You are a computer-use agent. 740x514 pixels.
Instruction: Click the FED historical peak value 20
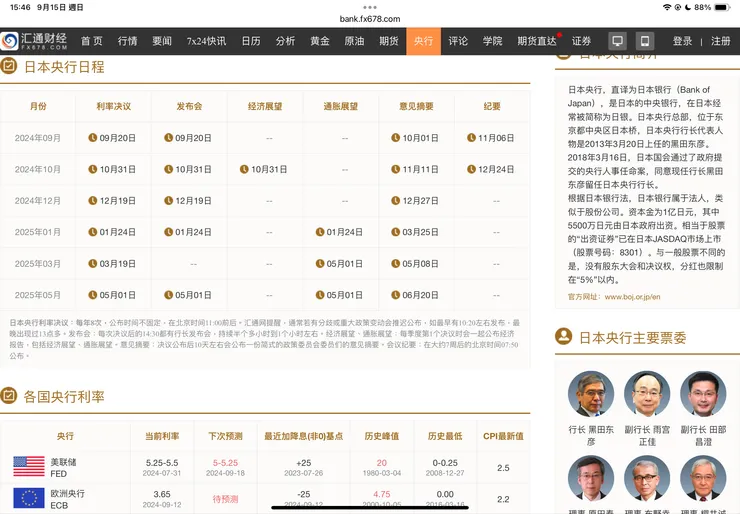[x=382, y=463]
